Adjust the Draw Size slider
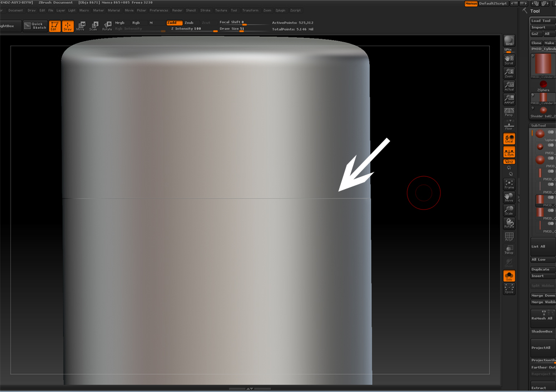Screen dimensions: 556x392 point(244,29)
